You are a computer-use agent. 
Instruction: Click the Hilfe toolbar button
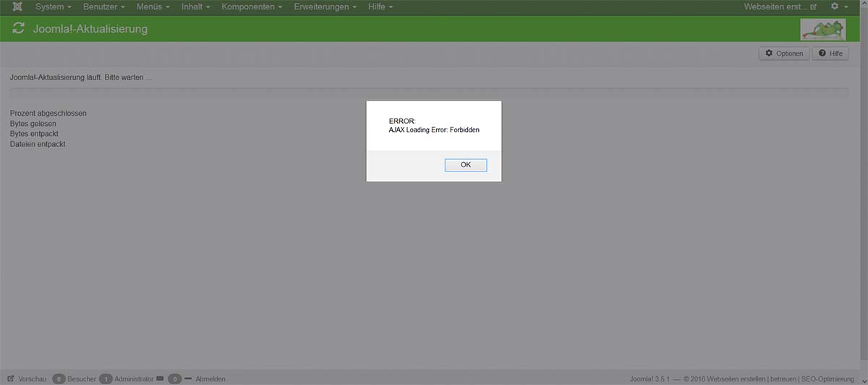click(830, 54)
